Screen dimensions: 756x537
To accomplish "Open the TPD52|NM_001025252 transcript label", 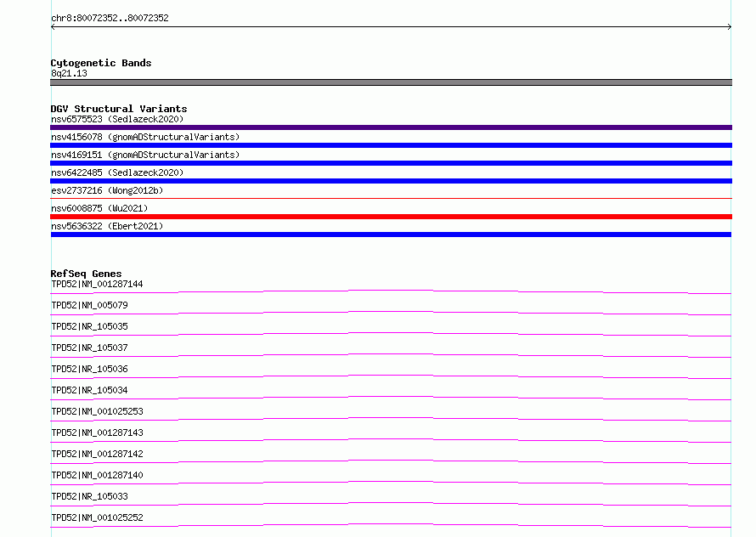I will click(x=97, y=517).
